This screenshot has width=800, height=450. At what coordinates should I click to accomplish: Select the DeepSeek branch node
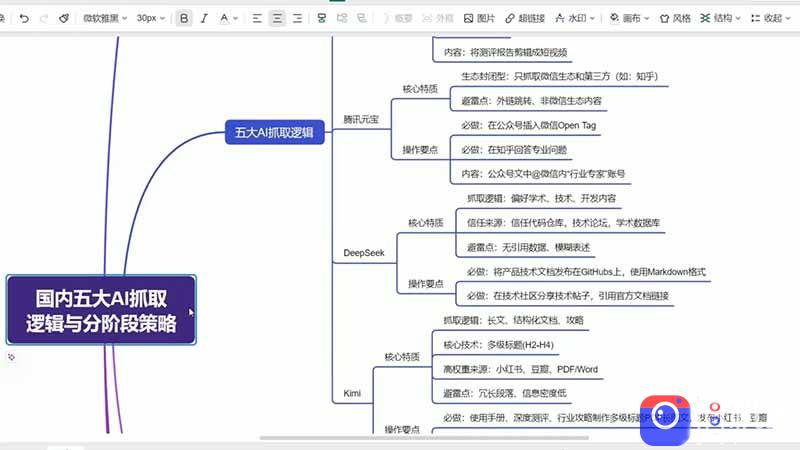pyautogui.click(x=364, y=253)
